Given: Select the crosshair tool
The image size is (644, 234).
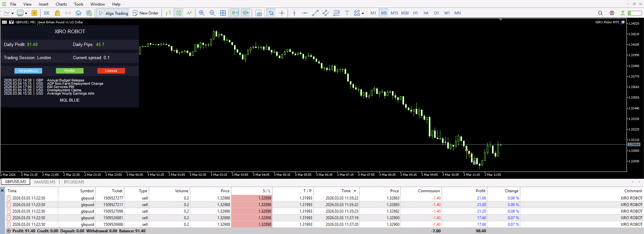Looking at the screenshot, I should pos(282,13).
